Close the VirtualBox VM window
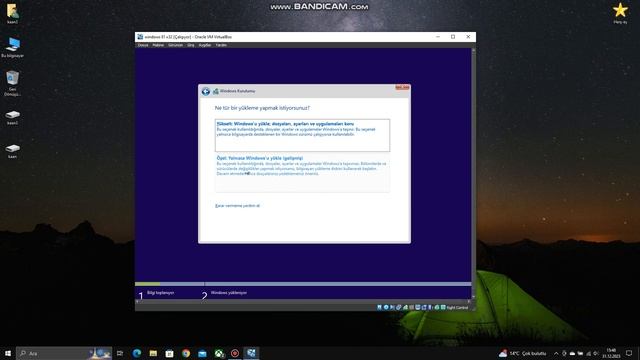 click(468, 37)
